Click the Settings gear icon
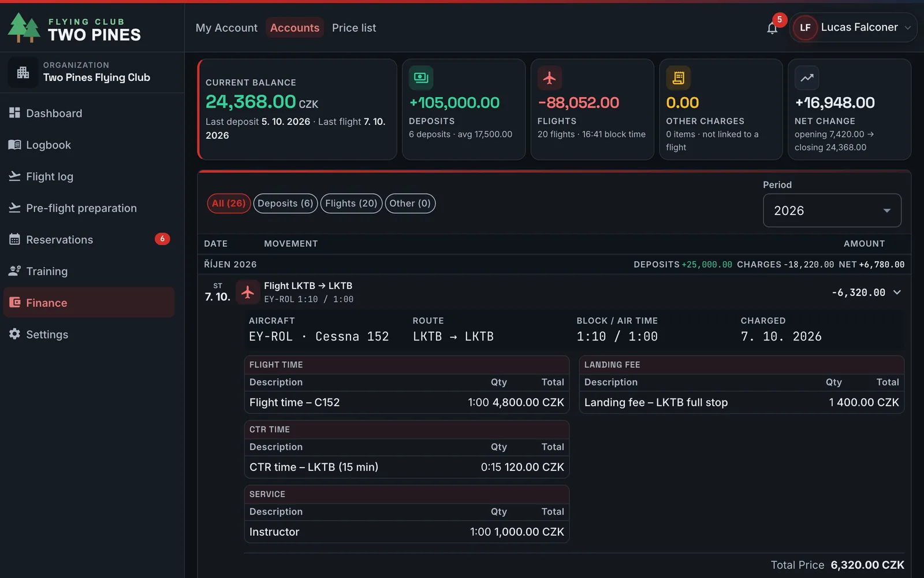The height and width of the screenshot is (578, 924). point(14,334)
